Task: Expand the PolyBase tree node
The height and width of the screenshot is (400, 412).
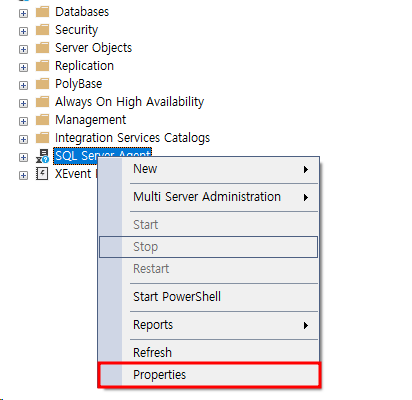Action: [x=23, y=85]
